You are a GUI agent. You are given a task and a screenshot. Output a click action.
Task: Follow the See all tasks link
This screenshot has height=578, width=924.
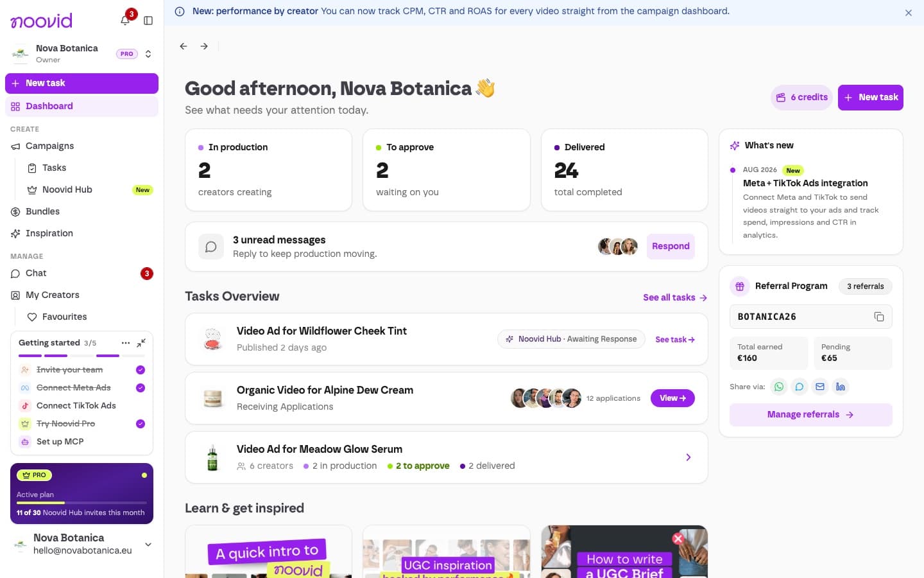(x=675, y=297)
